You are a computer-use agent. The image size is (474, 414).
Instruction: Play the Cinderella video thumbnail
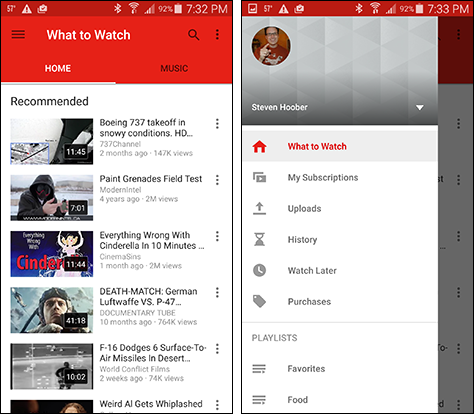[x=52, y=254]
